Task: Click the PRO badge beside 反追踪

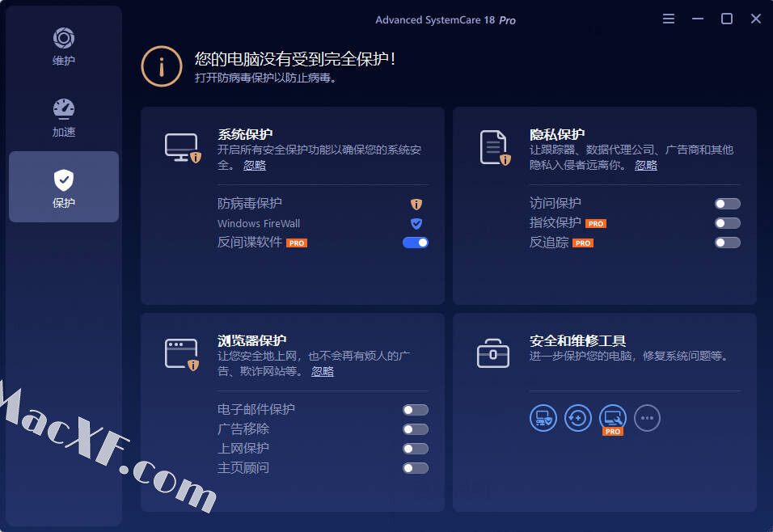Action: point(583,243)
